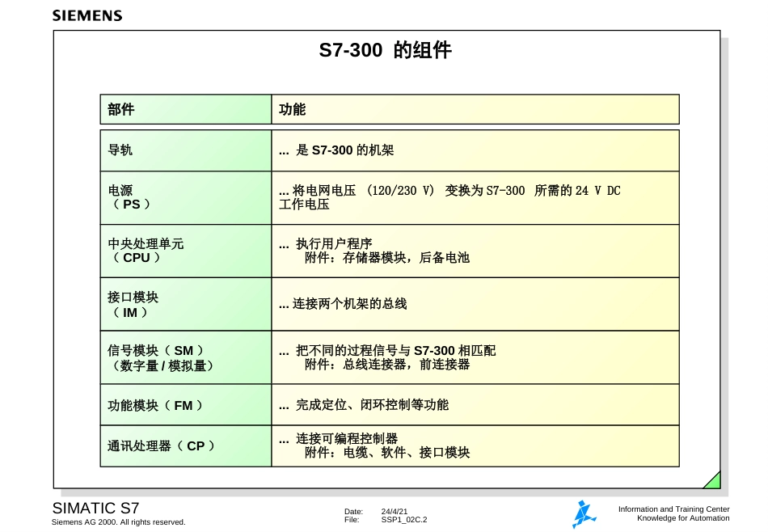The width and height of the screenshot is (768, 532).
Task: Click 'Knowledge for Automation' text
Action: click(683, 518)
